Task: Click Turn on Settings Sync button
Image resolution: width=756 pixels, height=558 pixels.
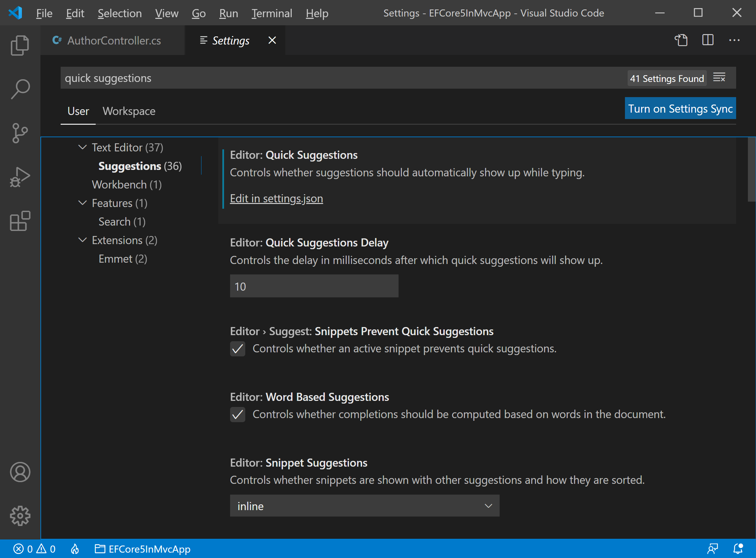Action: 680,109
